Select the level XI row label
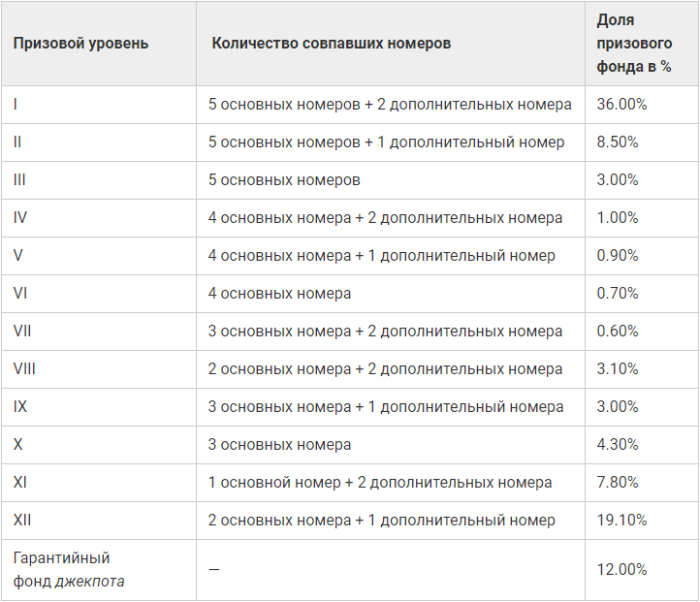The image size is (700, 602). [19, 483]
